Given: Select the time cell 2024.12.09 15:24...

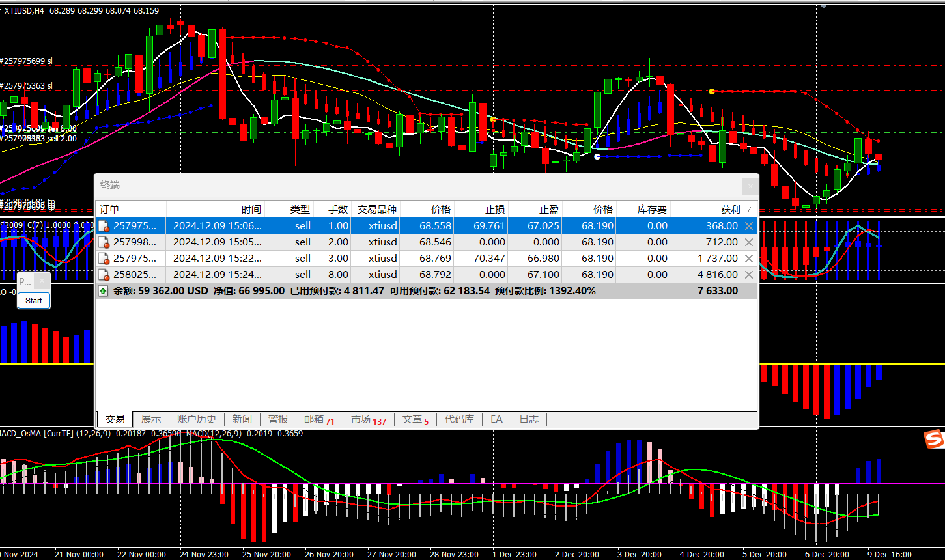Looking at the screenshot, I should pos(216,275).
